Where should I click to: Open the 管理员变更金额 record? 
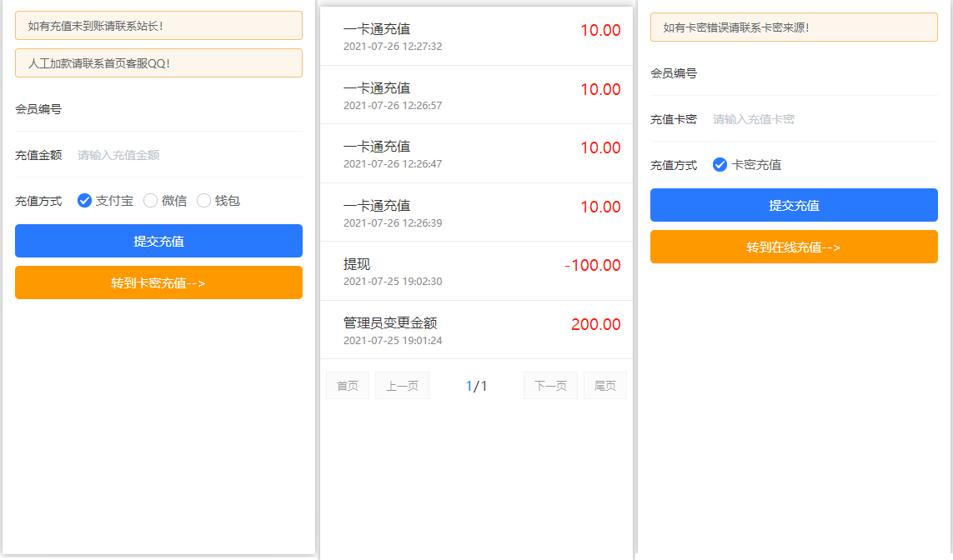point(476,329)
